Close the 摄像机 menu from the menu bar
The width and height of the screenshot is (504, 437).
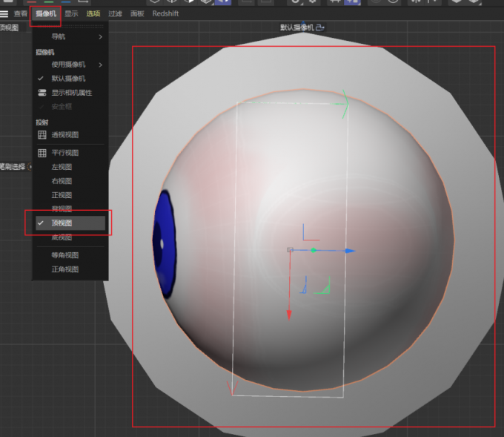pyautogui.click(x=46, y=14)
